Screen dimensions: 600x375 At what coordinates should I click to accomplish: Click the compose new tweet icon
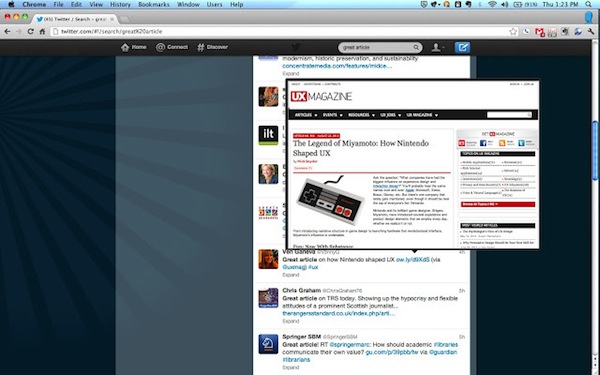[462, 47]
